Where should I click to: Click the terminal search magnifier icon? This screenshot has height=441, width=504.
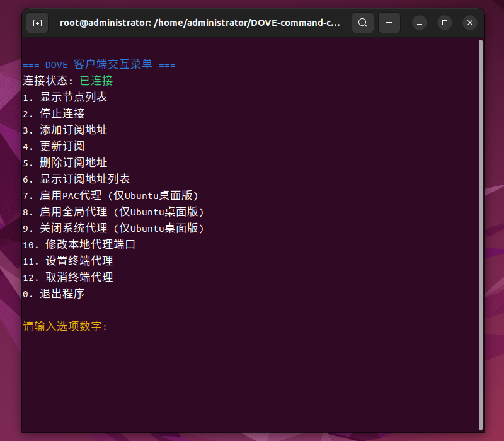pyautogui.click(x=362, y=23)
